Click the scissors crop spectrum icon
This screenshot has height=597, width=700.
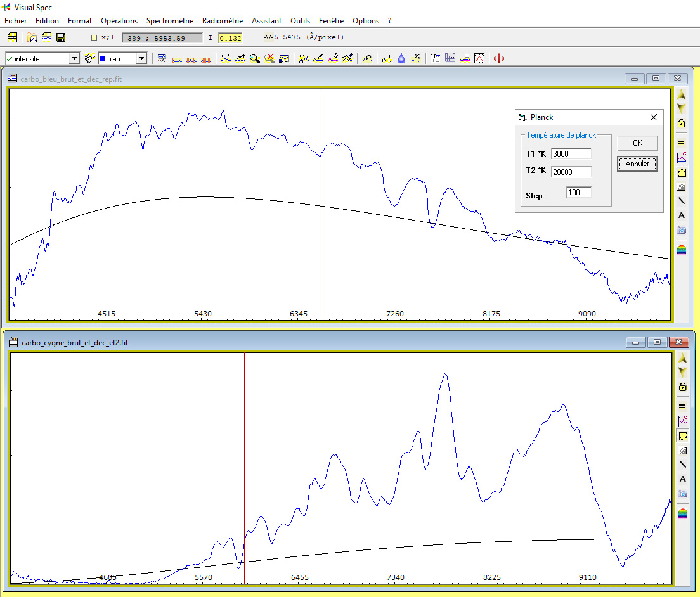[304, 58]
